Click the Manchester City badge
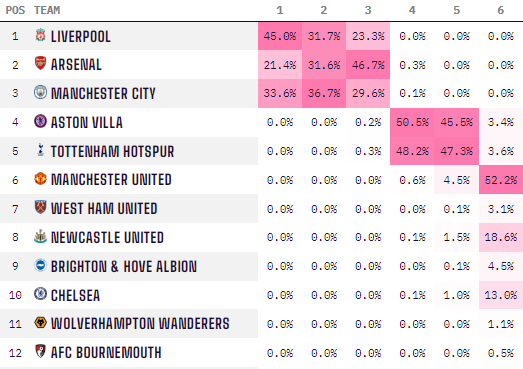The width and height of the screenshot is (523, 369). (40, 92)
